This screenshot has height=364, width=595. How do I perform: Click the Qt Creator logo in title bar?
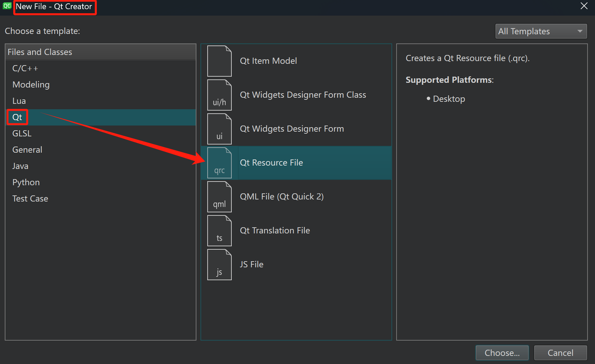point(7,6)
